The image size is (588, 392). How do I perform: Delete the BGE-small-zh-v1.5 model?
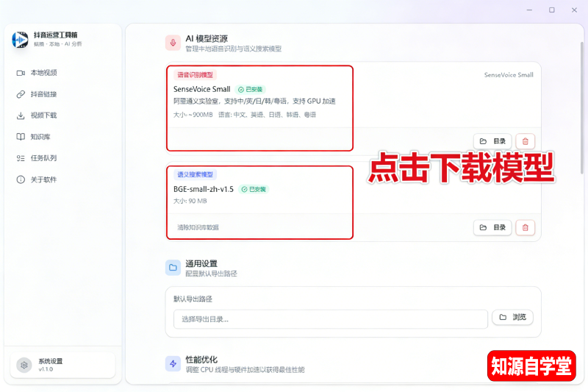(525, 228)
